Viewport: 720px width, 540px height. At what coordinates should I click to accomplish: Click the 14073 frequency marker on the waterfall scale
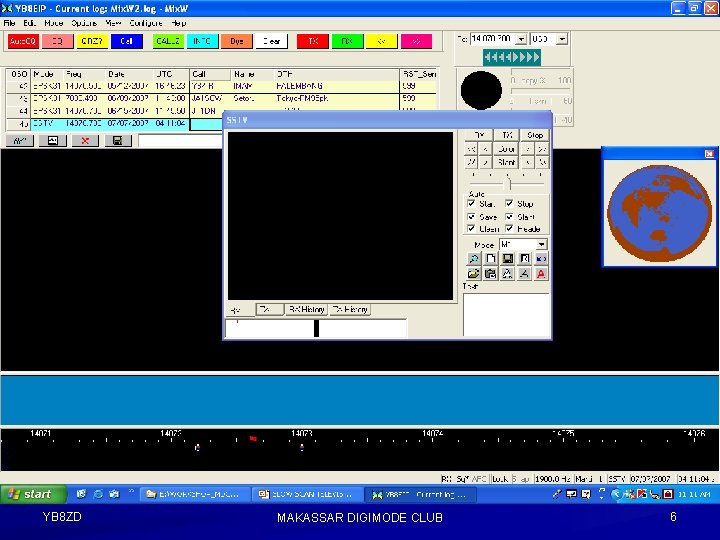click(x=302, y=433)
